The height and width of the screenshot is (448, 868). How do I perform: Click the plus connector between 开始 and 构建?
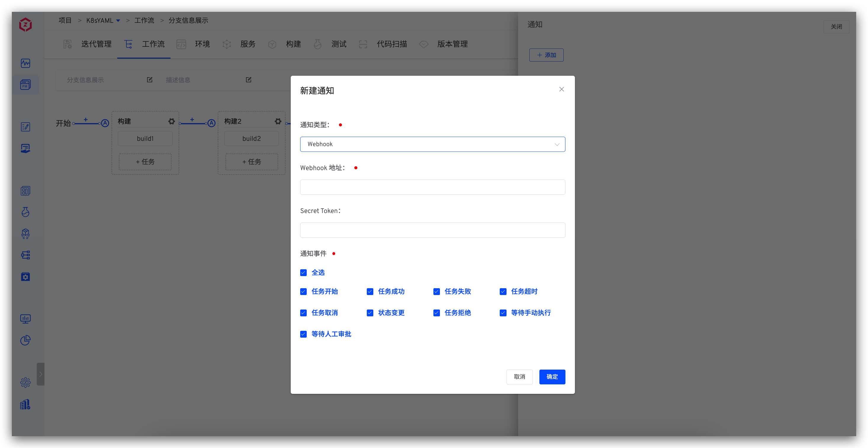click(x=86, y=120)
